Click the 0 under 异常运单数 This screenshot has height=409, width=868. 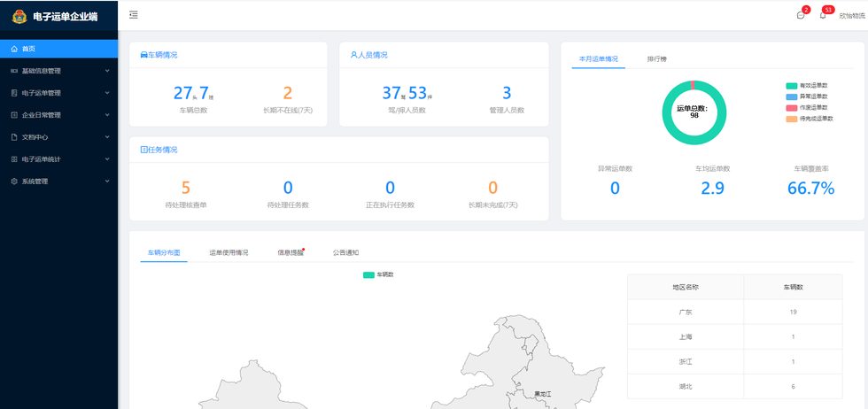tap(615, 189)
